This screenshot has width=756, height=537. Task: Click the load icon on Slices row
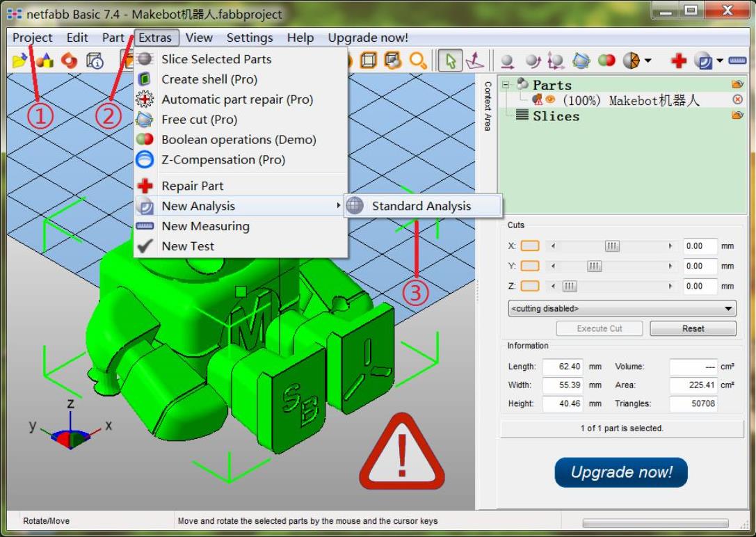click(737, 115)
